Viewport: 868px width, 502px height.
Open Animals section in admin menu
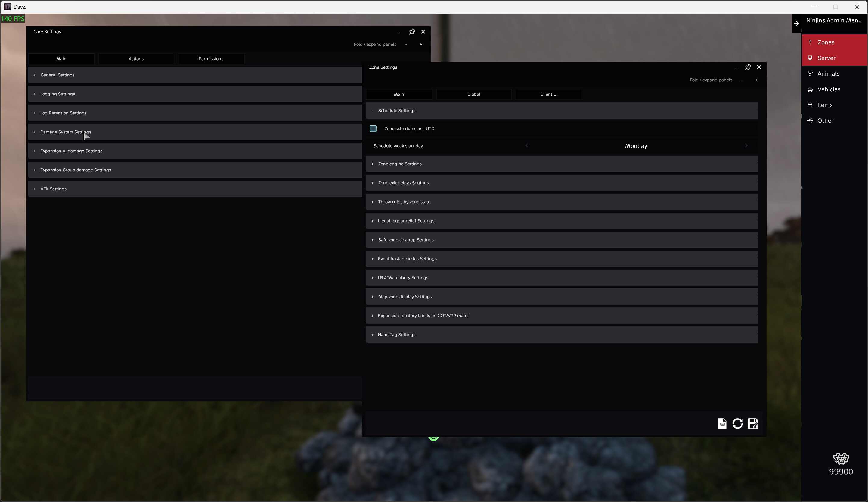[x=834, y=74]
